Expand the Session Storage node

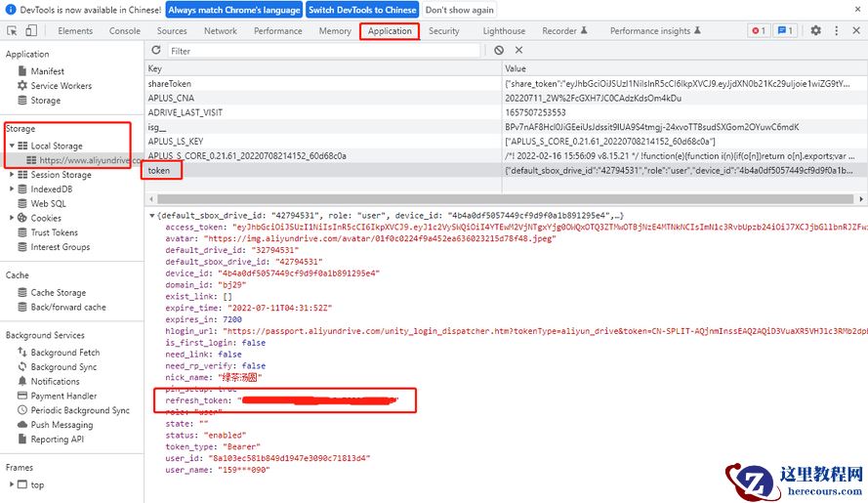12,175
